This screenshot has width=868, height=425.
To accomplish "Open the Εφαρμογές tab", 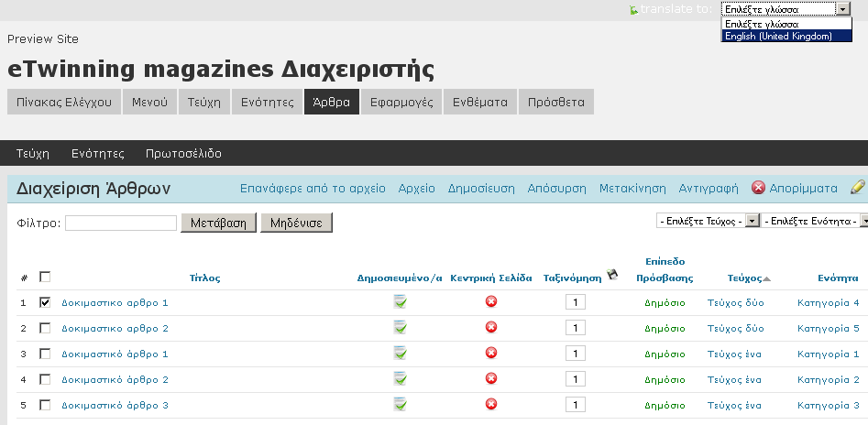I will click(401, 102).
